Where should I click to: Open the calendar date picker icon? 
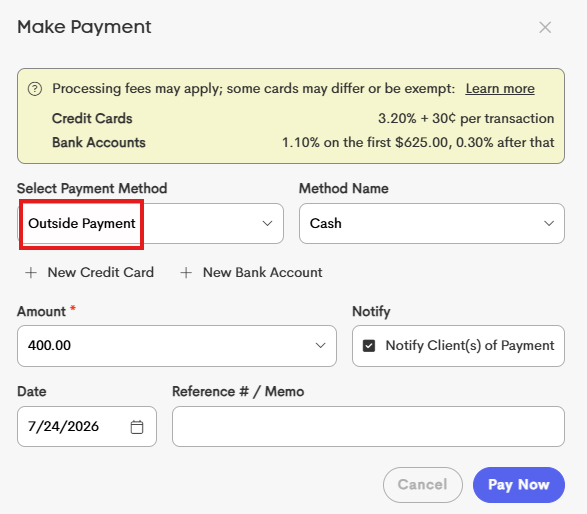[137, 427]
